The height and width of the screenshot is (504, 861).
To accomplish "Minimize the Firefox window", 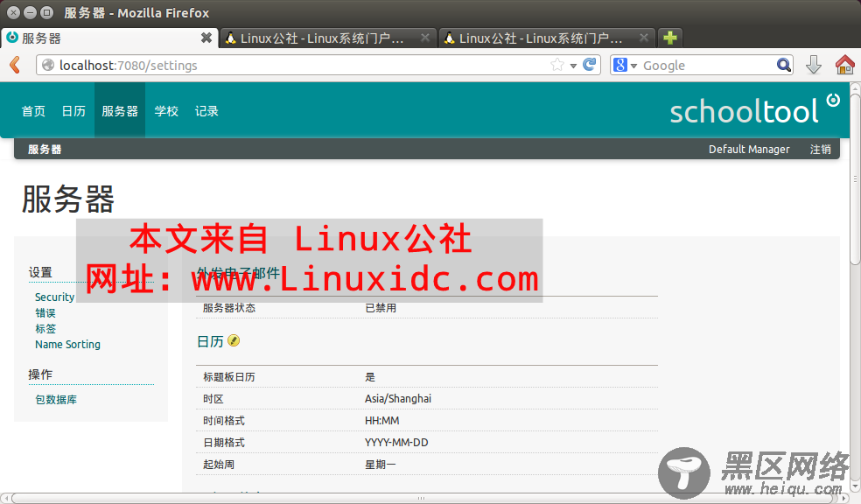I will tap(31, 11).
